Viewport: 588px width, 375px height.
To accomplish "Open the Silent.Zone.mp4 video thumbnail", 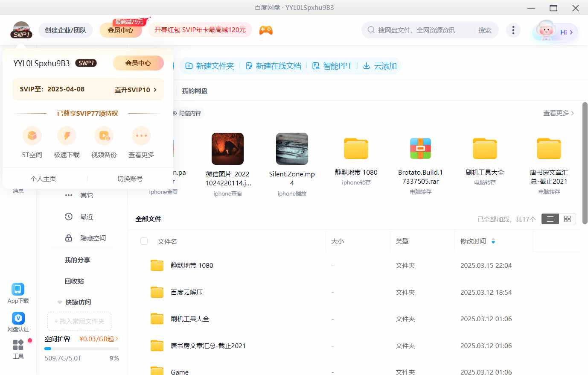I will (x=292, y=149).
